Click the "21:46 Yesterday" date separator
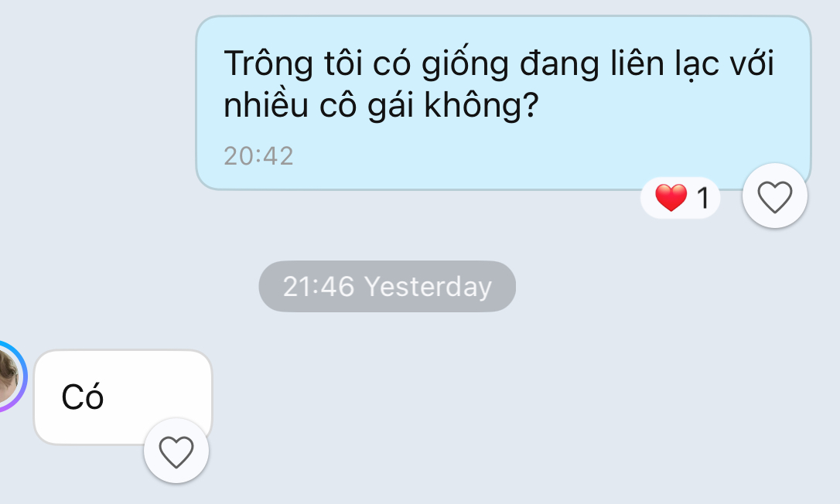This screenshot has width=840, height=504. tap(387, 287)
